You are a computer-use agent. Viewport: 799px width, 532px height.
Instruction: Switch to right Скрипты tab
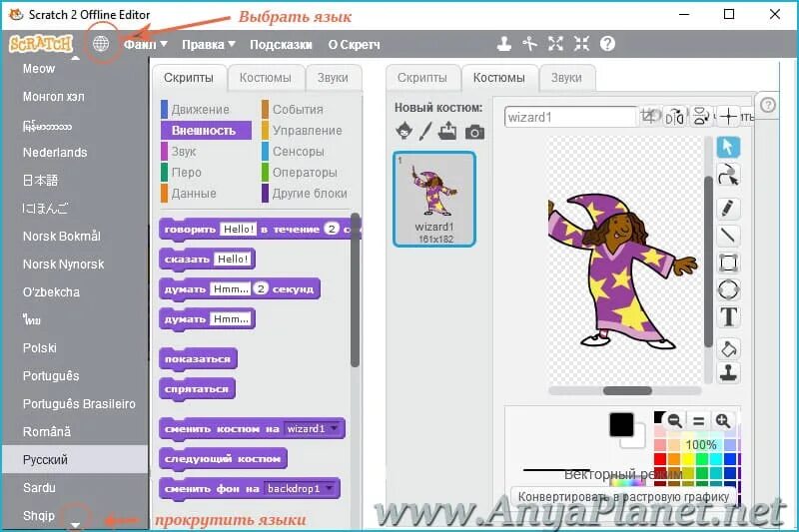coord(422,78)
